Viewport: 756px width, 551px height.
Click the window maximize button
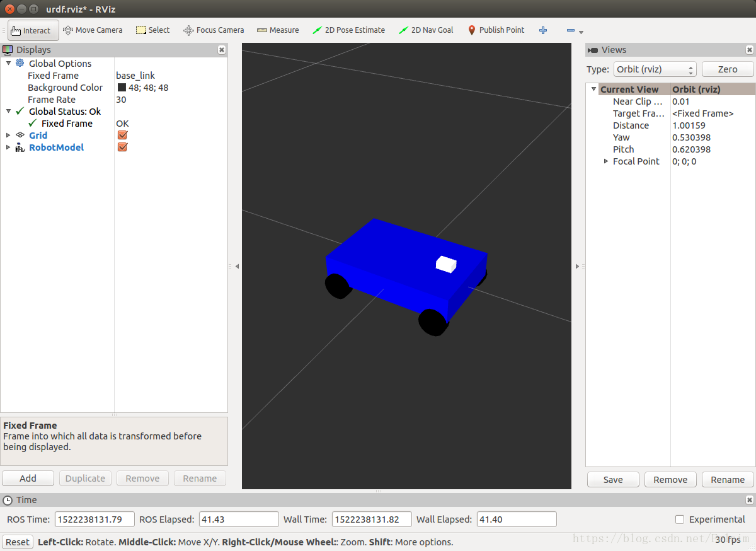coord(33,9)
